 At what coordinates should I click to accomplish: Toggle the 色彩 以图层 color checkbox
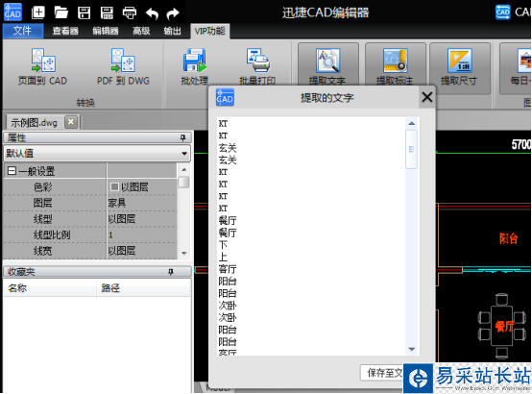[x=114, y=186]
